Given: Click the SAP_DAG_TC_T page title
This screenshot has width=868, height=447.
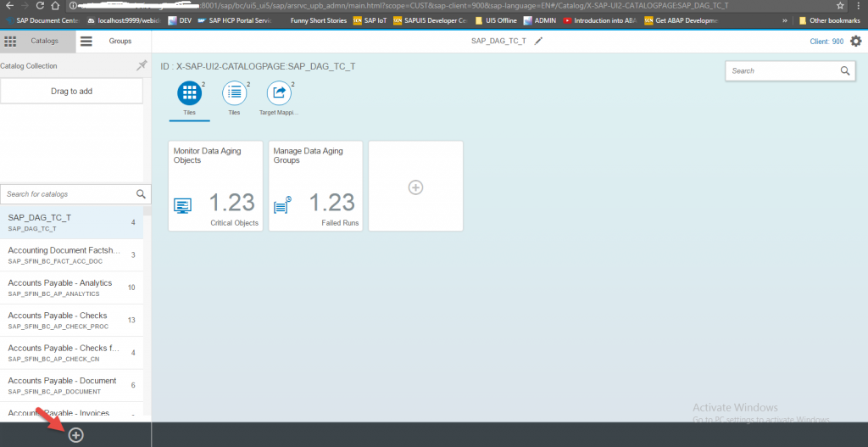Looking at the screenshot, I should [x=498, y=41].
